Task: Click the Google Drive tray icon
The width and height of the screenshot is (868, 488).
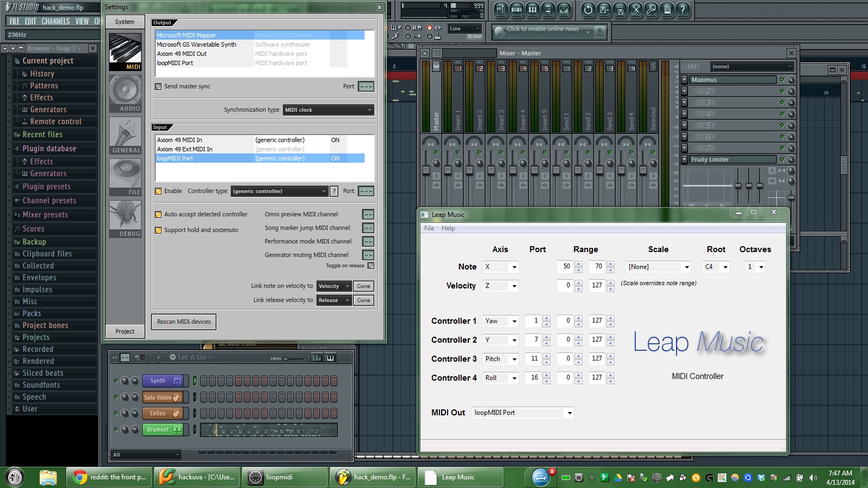Action: 618,478
